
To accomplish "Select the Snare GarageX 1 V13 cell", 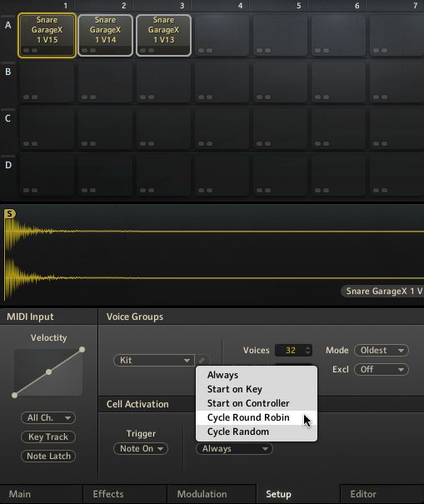I will (x=163, y=35).
